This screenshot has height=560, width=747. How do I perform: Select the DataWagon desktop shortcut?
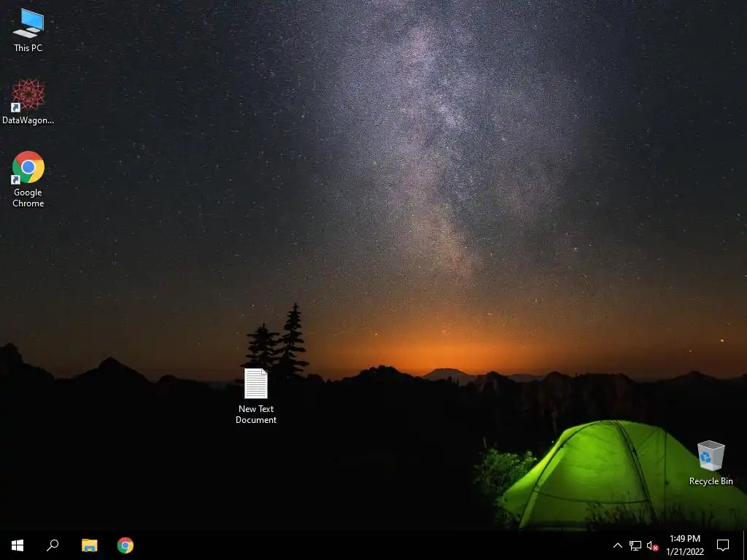click(28, 102)
